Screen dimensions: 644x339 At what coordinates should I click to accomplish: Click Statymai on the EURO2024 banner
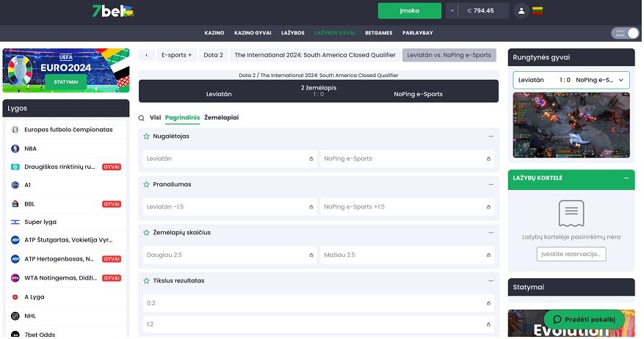(x=66, y=81)
